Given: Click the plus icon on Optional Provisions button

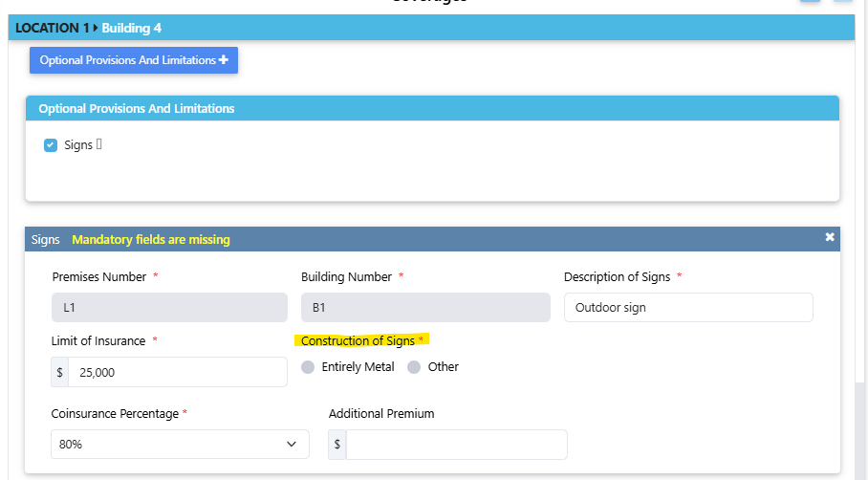Looking at the screenshot, I should coord(224,60).
